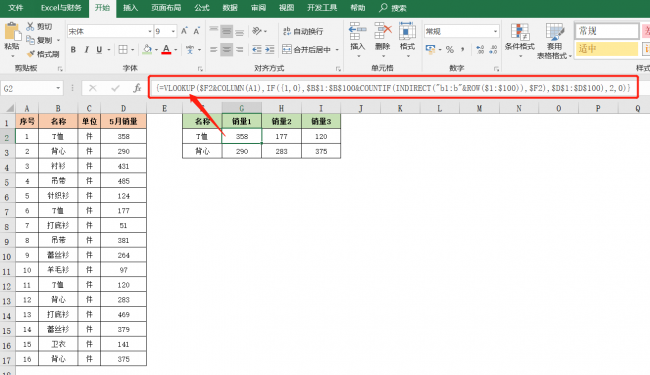Open 套用表格格式 table format gallery
Screen dimensions: 650x375
click(x=554, y=41)
